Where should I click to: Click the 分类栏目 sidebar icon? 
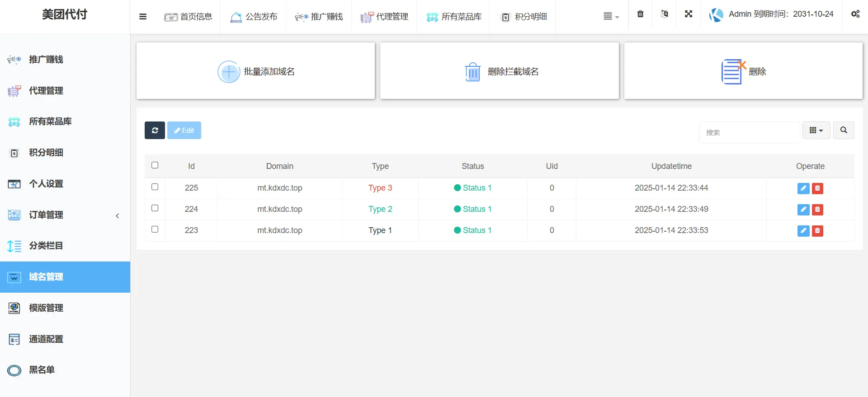point(14,246)
